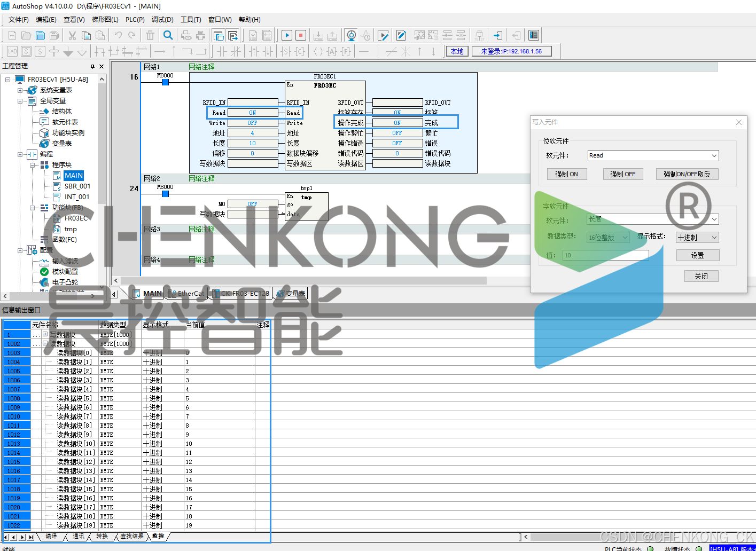Close the 工程管理 project panel
The height and width of the screenshot is (551, 756).
pos(102,66)
